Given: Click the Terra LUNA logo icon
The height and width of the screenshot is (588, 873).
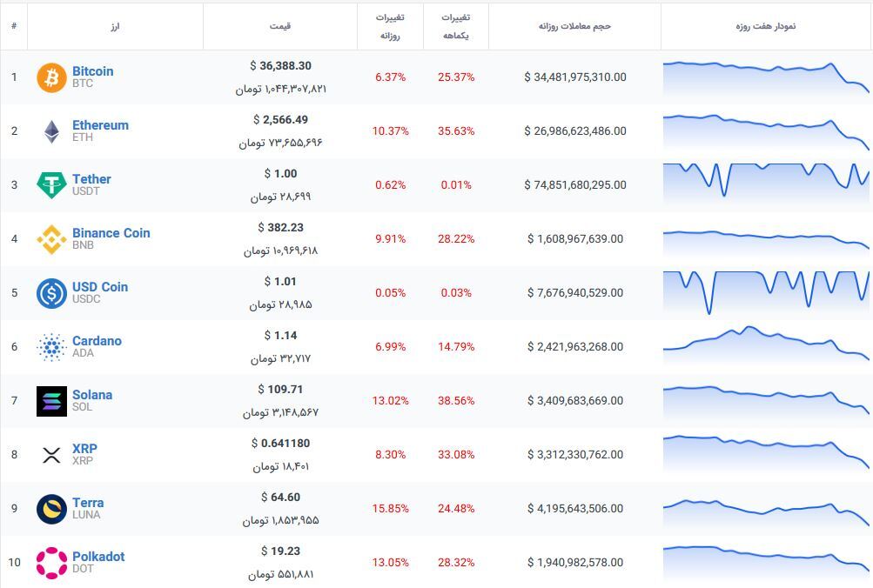Looking at the screenshot, I should click(51, 509).
